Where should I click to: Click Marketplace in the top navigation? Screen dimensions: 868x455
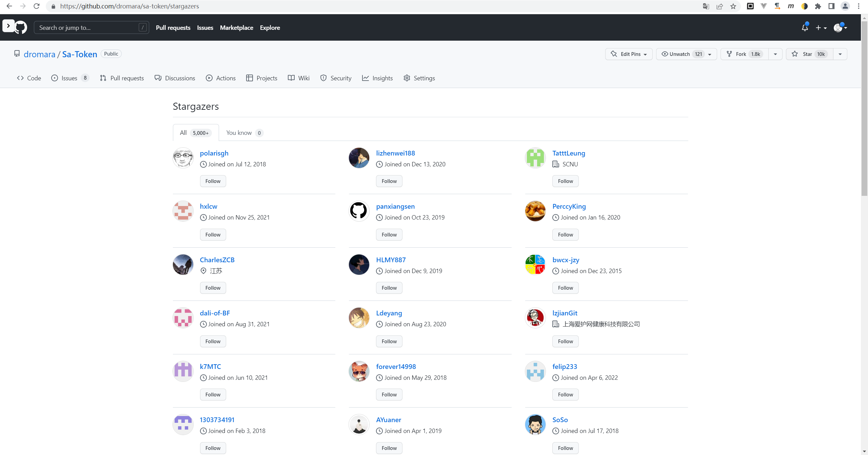coord(237,28)
